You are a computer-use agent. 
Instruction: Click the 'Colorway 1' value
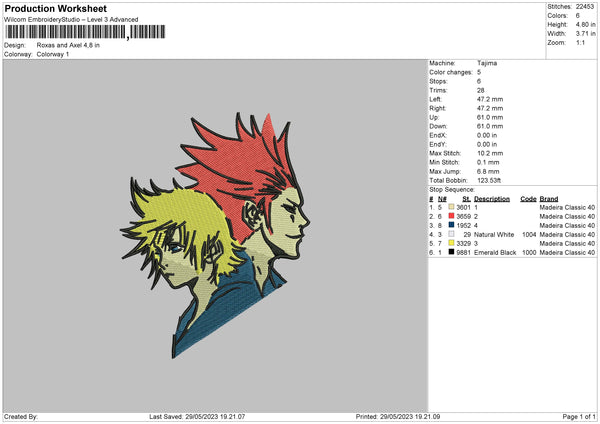pyautogui.click(x=53, y=54)
